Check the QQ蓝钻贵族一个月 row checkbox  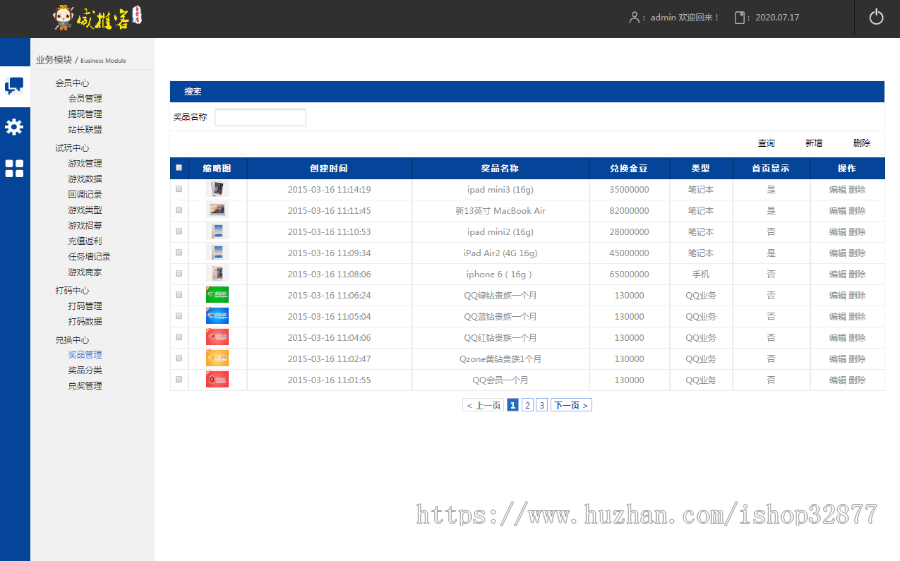[x=179, y=316]
